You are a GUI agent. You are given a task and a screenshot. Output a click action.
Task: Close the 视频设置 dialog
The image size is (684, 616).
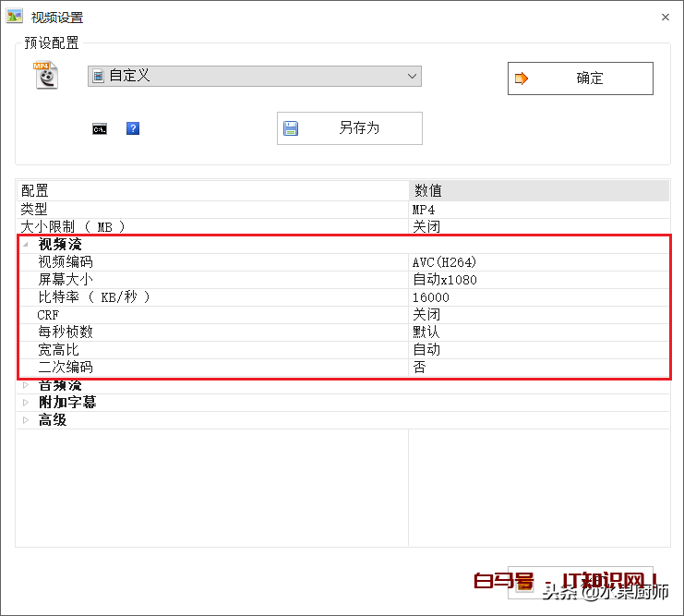pos(666,17)
